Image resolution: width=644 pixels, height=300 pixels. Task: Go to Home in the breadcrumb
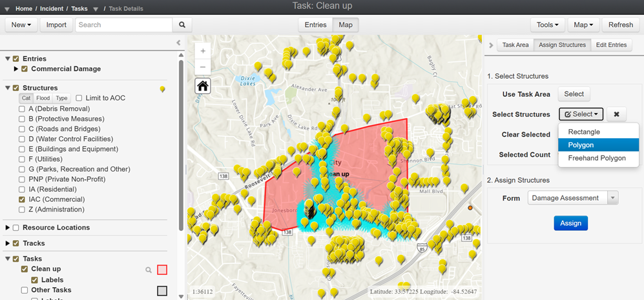(x=24, y=8)
